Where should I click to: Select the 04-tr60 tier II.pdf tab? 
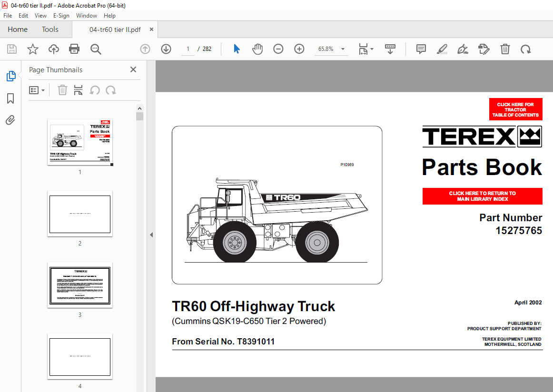point(115,29)
